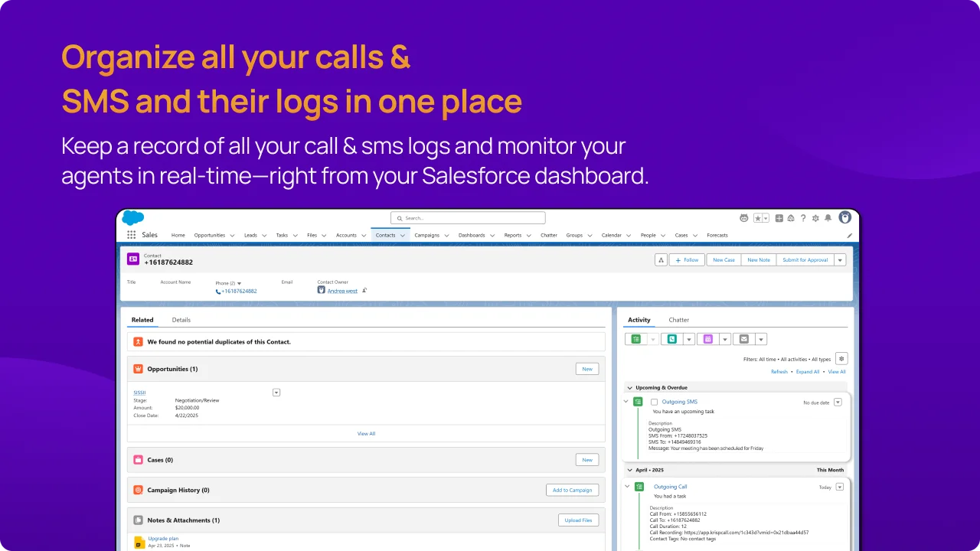Open the favorites list dropdown arrow

pyautogui.click(x=766, y=218)
